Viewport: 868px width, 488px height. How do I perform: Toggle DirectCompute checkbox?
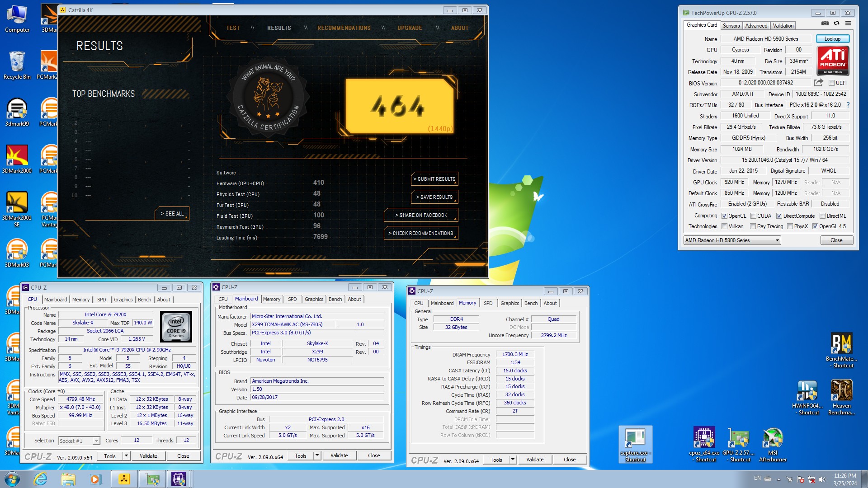pyautogui.click(x=779, y=216)
